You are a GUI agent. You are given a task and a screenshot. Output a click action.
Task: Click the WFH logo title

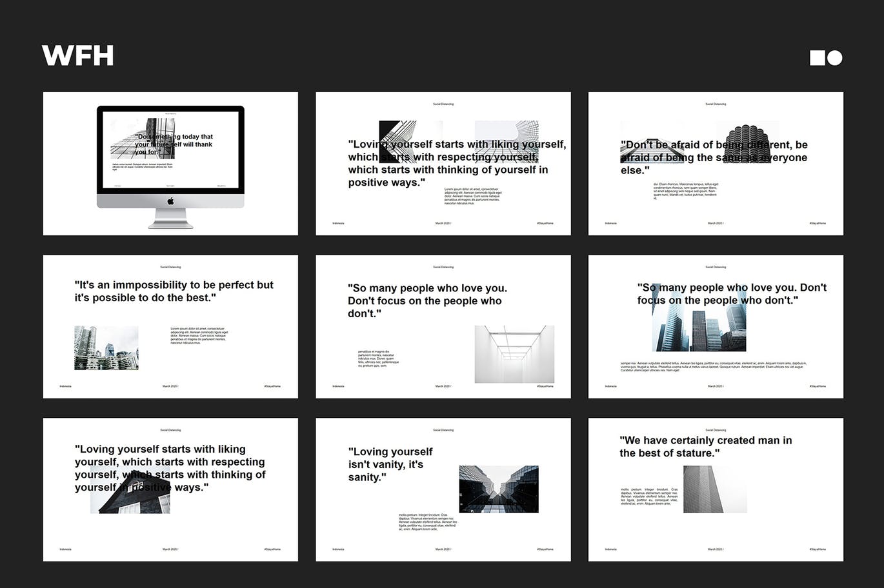point(77,55)
